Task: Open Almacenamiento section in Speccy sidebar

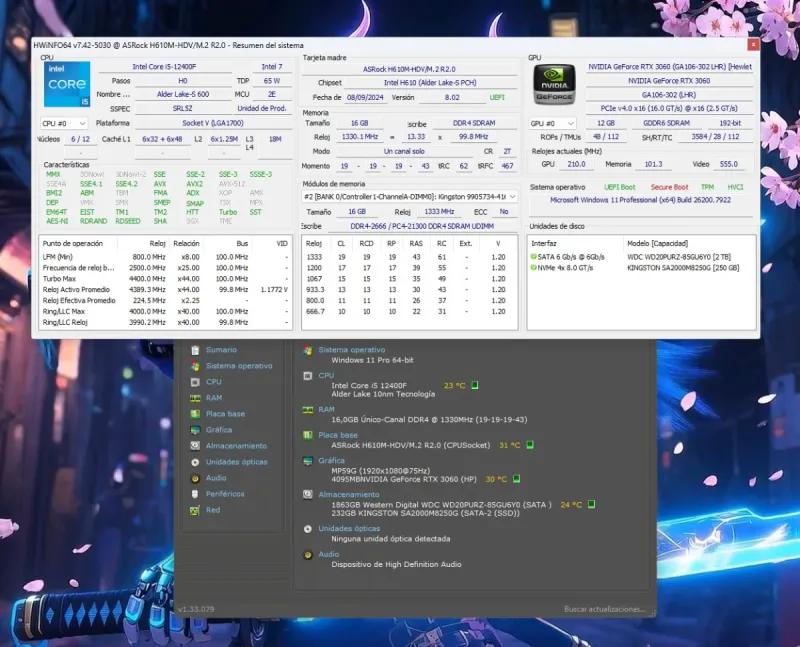Action: 236,446
